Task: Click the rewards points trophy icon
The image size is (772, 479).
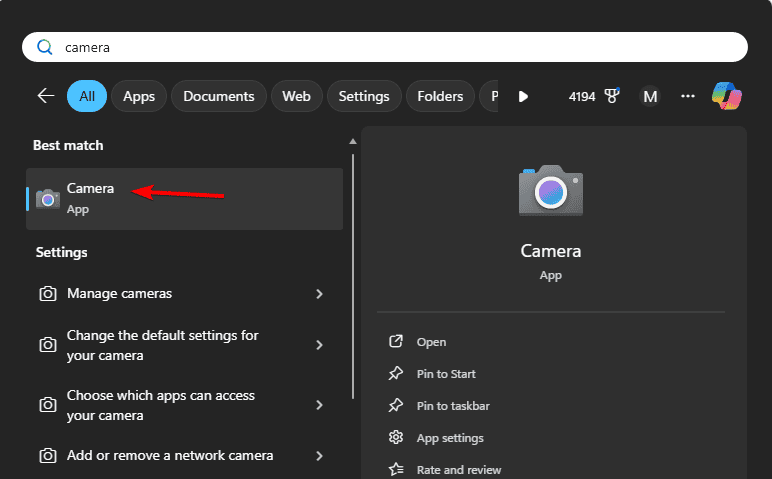Action: point(613,96)
